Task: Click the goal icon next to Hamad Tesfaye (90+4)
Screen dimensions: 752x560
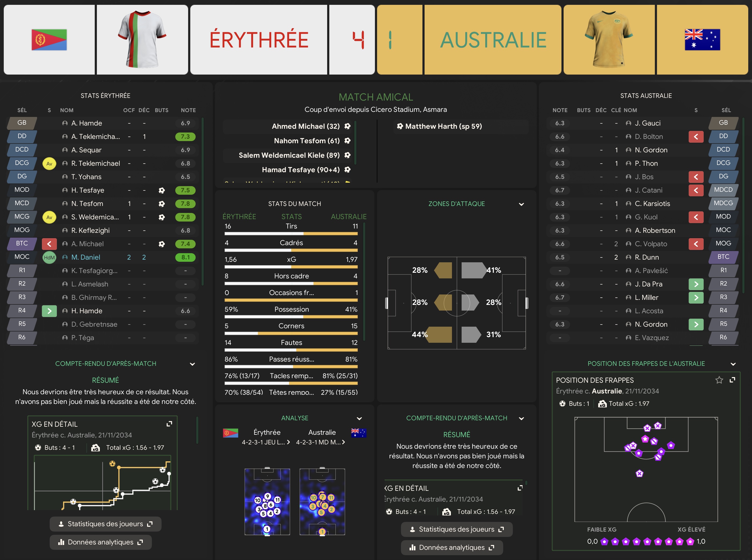Action: (x=347, y=170)
